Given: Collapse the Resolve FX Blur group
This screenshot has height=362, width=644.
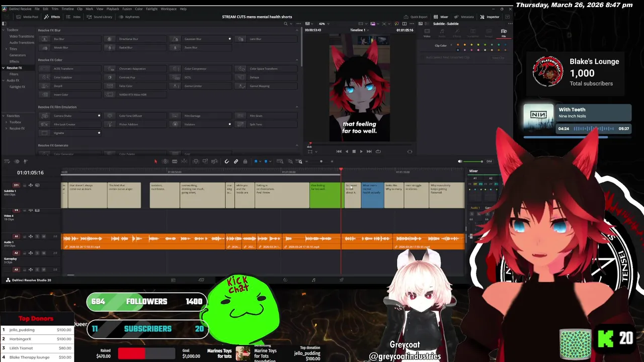Looking at the screenshot, I should (x=296, y=30).
